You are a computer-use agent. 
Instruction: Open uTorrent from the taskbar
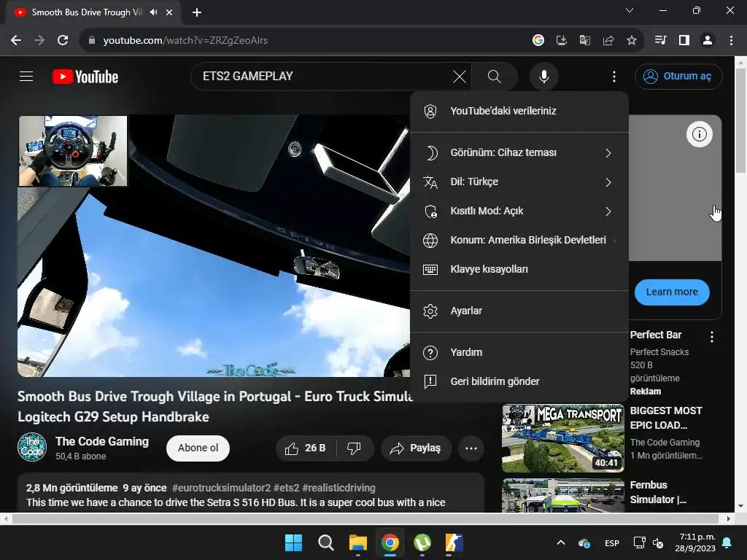(x=422, y=542)
